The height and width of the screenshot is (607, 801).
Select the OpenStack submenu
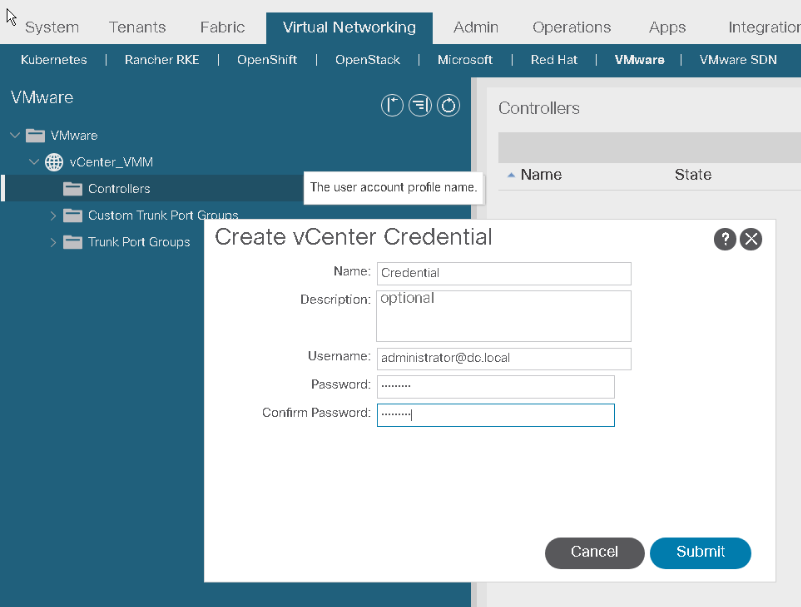[368, 60]
